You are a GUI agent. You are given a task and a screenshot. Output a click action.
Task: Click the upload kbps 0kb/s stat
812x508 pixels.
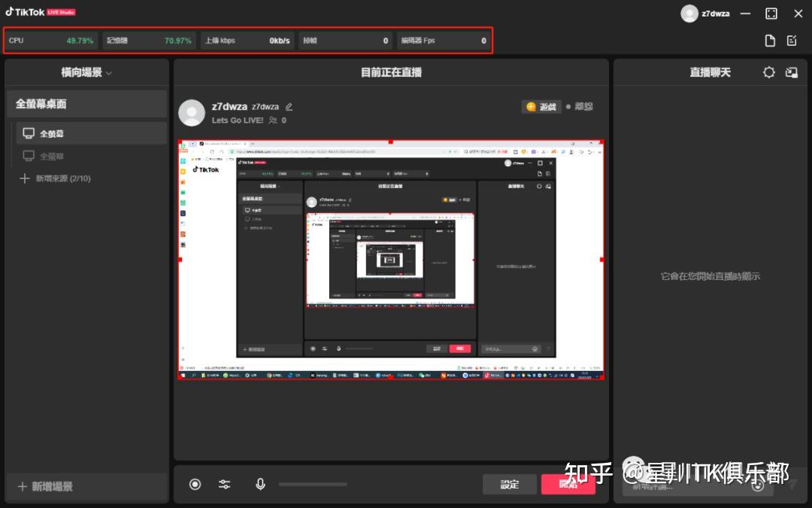(x=247, y=41)
